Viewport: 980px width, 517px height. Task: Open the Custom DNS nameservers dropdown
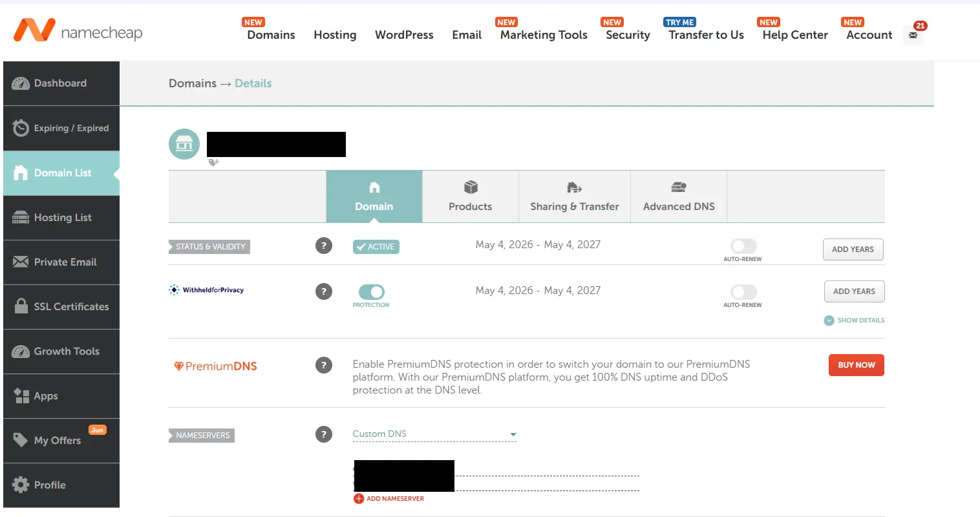pos(434,434)
